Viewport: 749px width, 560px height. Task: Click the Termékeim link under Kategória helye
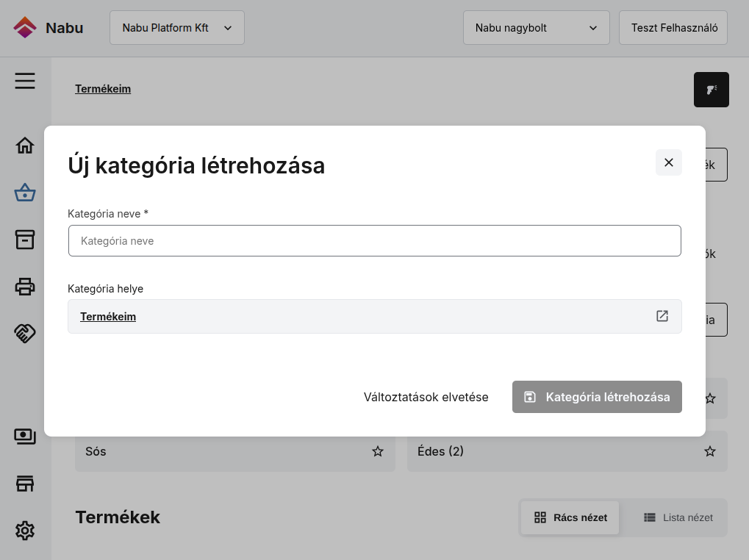108,317
